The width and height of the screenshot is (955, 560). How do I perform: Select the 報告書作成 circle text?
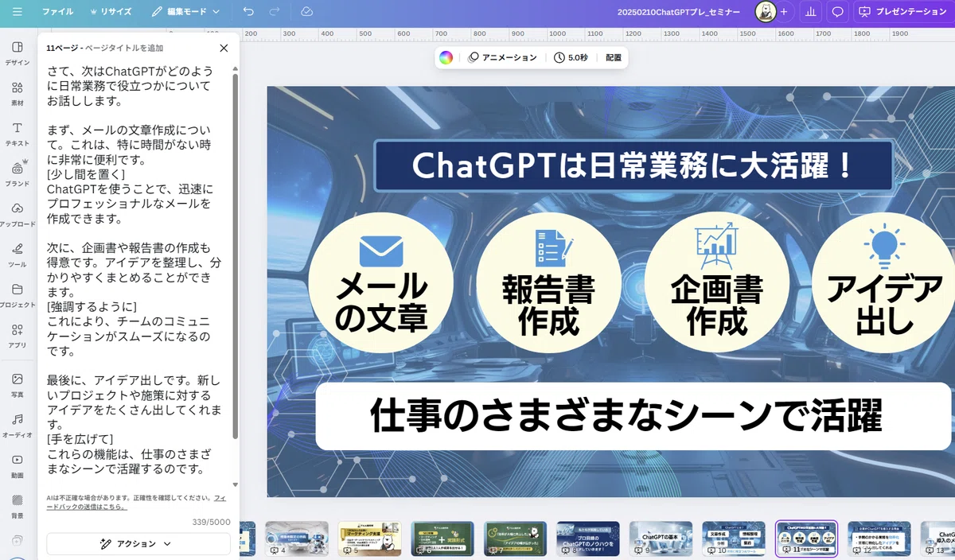[x=548, y=306]
